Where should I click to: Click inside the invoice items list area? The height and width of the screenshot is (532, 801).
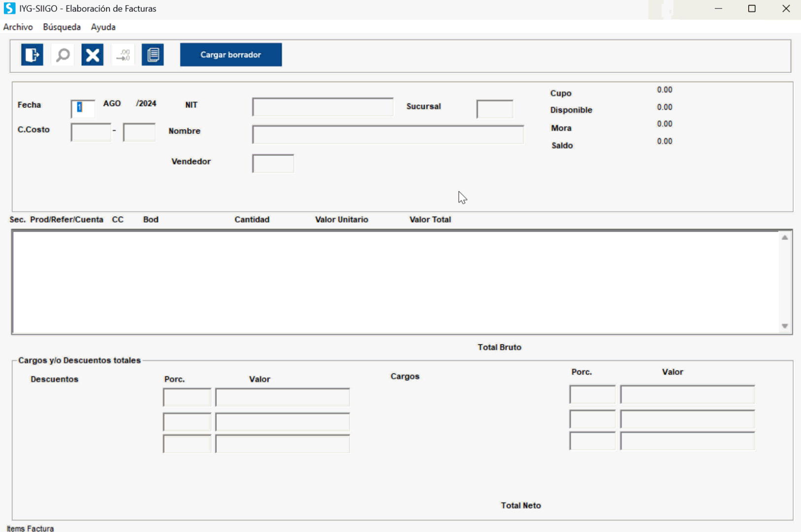[x=396, y=282]
